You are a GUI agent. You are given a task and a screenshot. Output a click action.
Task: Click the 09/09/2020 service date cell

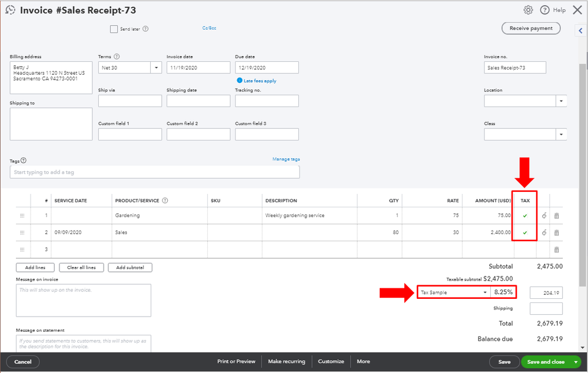(x=82, y=232)
